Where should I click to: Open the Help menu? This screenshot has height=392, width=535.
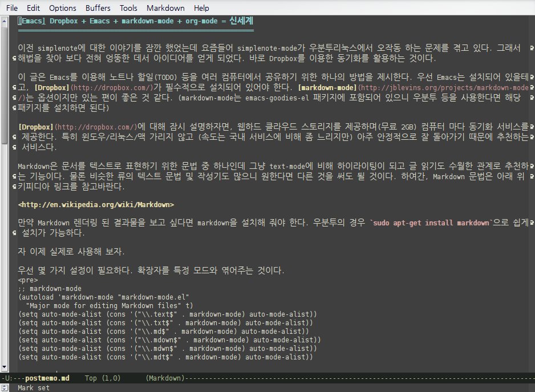200,7
